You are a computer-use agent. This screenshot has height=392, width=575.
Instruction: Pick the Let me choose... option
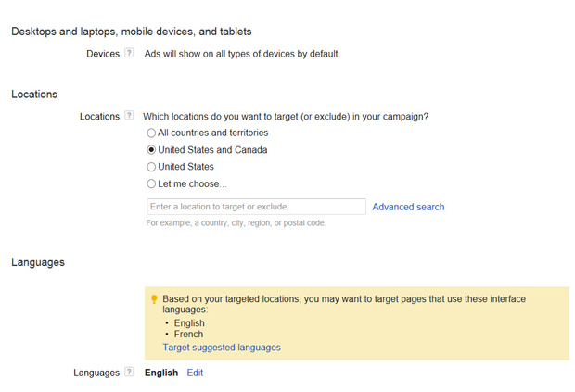click(151, 183)
